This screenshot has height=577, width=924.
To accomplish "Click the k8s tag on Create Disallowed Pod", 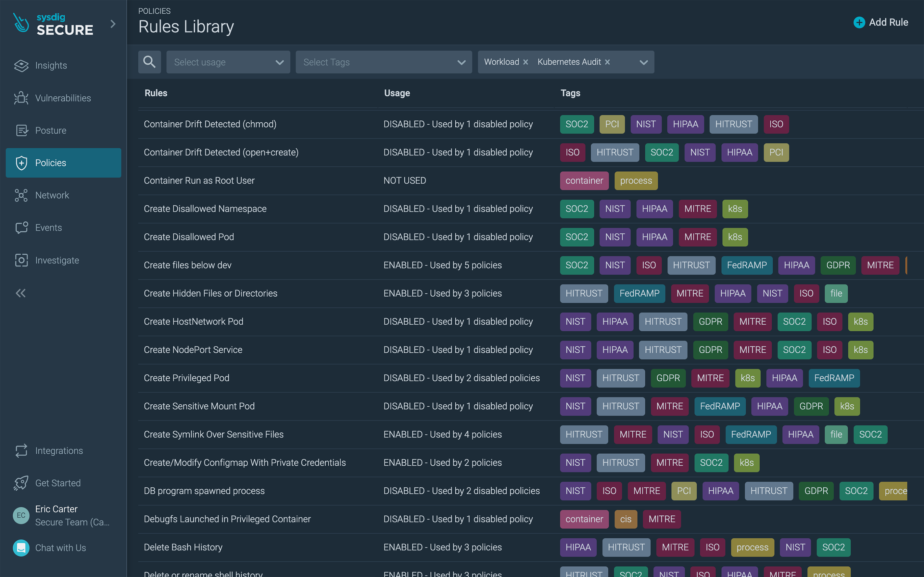I will point(735,237).
